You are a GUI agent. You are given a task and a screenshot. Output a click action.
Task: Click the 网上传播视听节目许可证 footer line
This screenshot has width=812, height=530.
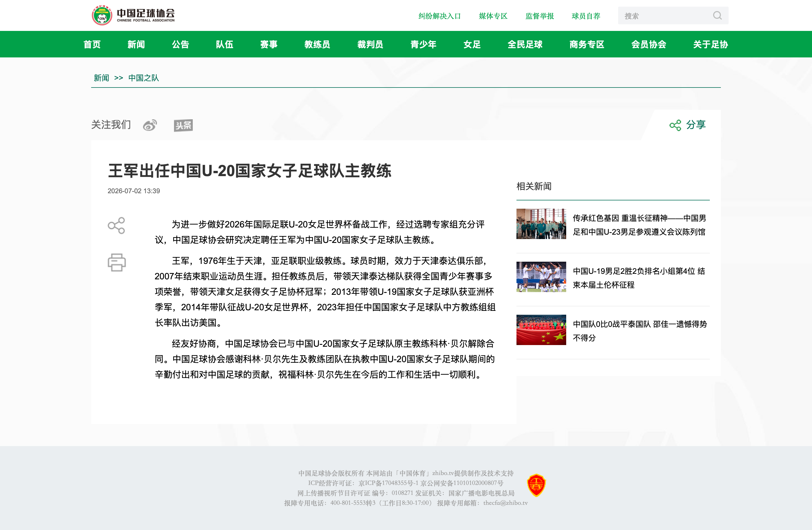click(406, 493)
